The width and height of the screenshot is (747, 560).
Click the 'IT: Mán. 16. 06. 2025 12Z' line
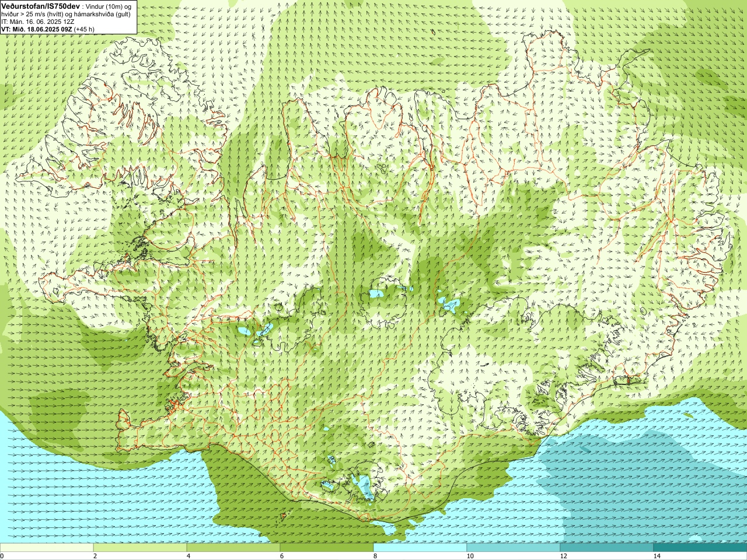(x=37, y=21)
